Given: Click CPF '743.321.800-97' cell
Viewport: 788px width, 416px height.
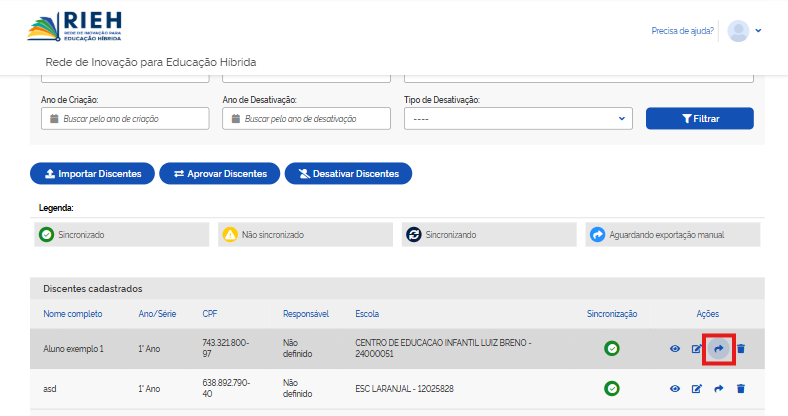Looking at the screenshot, I should pyautogui.click(x=226, y=348).
